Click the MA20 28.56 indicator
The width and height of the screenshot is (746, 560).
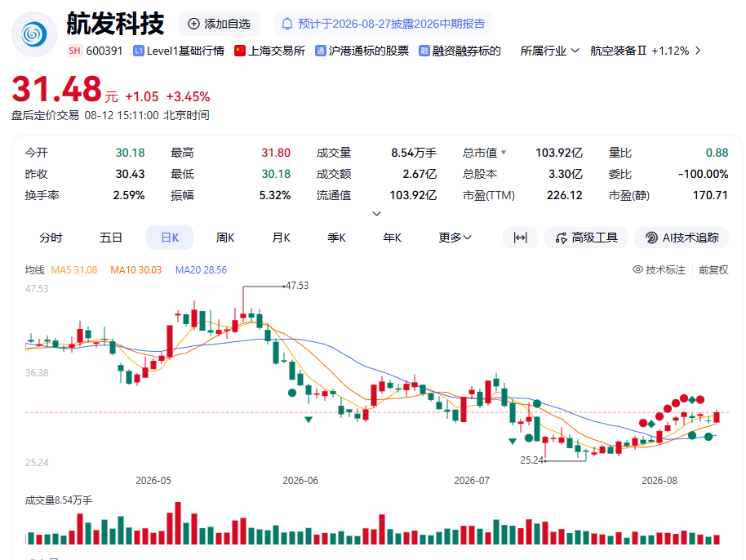point(201,269)
